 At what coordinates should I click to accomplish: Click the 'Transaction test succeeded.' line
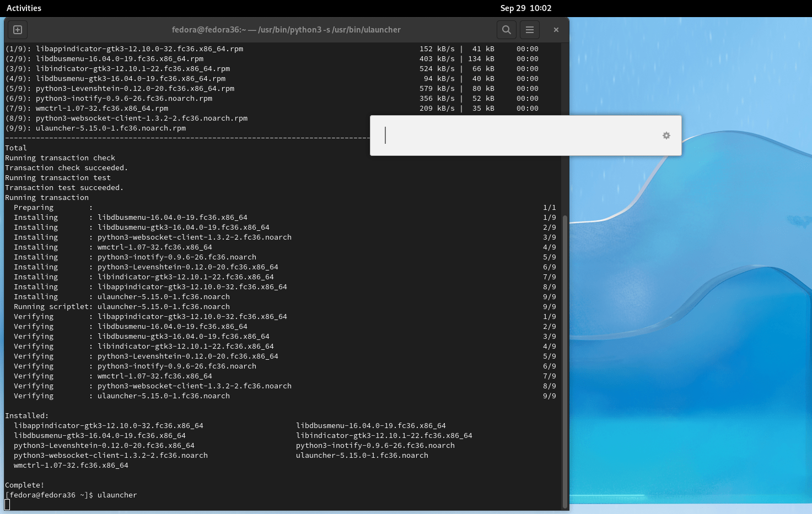(64, 188)
